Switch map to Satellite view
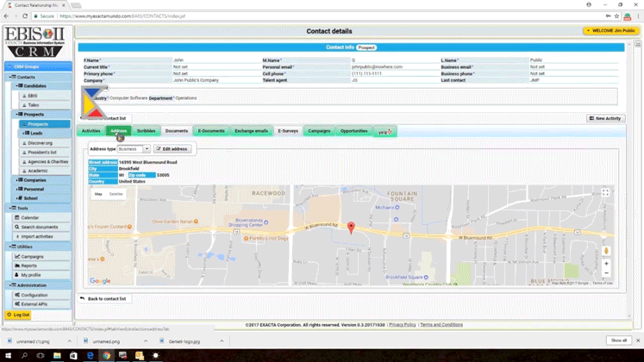This screenshot has height=362, width=644. pyautogui.click(x=116, y=194)
